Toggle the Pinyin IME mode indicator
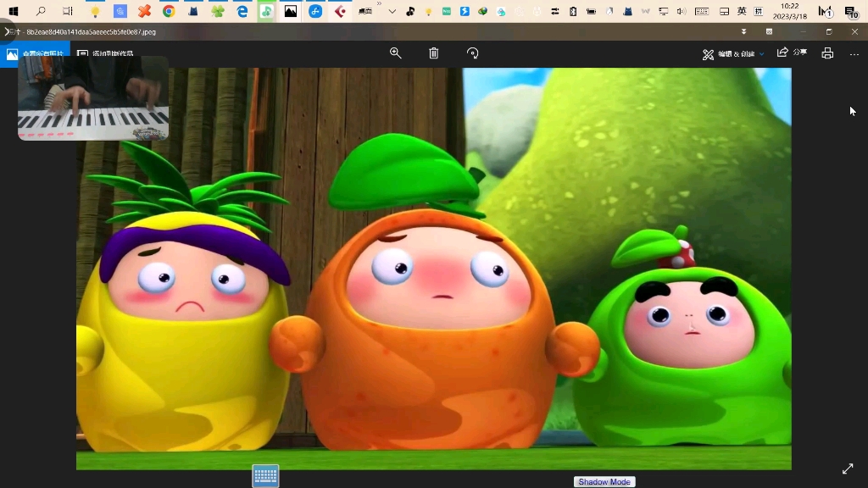This screenshot has width=868, height=488. pos(759,11)
